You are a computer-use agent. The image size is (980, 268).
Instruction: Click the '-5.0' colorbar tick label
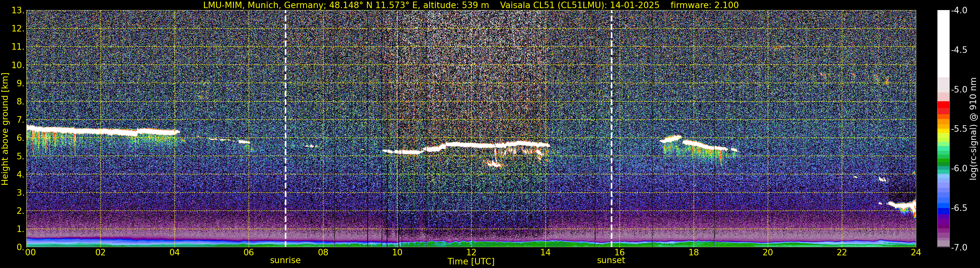pos(959,90)
